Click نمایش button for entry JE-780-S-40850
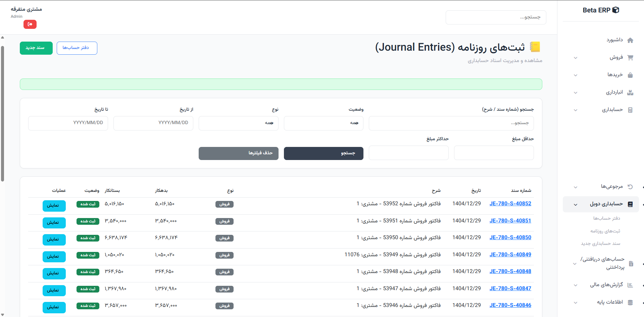The width and height of the screenshot is (644, 317). click(x=54, y=240)
